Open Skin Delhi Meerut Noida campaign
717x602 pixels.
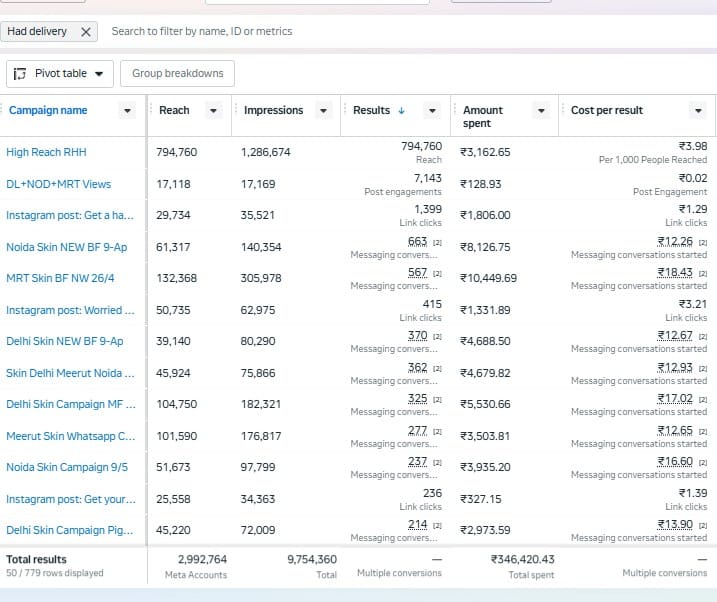point(70,373)
